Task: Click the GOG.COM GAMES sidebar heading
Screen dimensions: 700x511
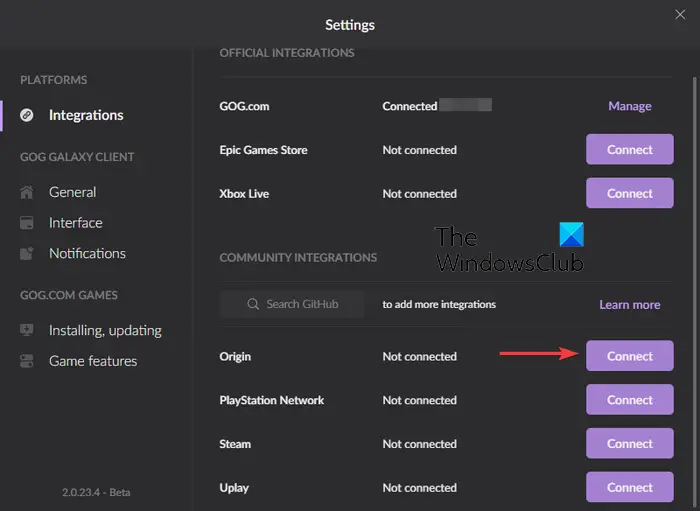Action: [69, 295]
